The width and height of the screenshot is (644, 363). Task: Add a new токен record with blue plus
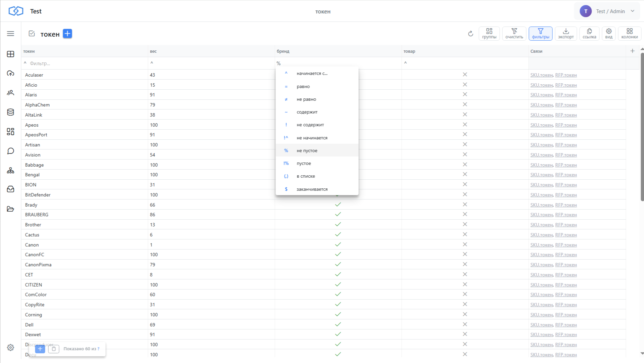click(67, 34)
